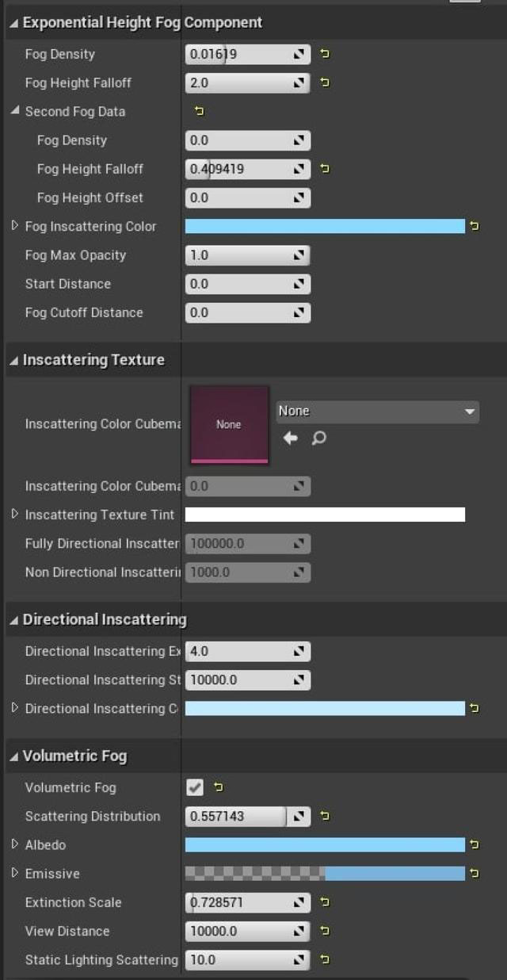Viewport: 507px width, 980px height.
Task: Expand the Fog Inscattering Color property
Action: coord(15,226)
